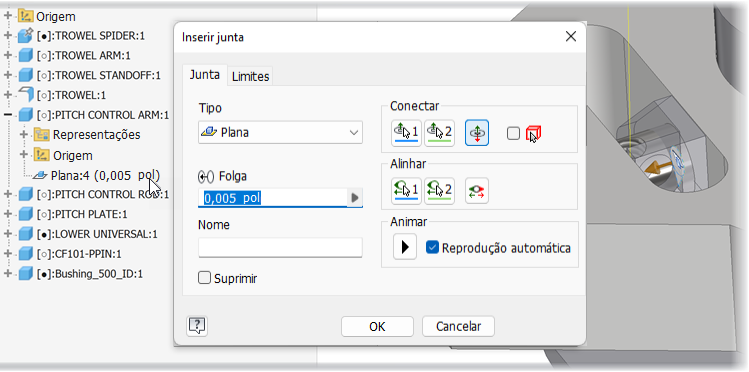This screenshot has width=749, height=372.
Task: Click the top-level Origem folder icon
Action: (x=25, y=16)
